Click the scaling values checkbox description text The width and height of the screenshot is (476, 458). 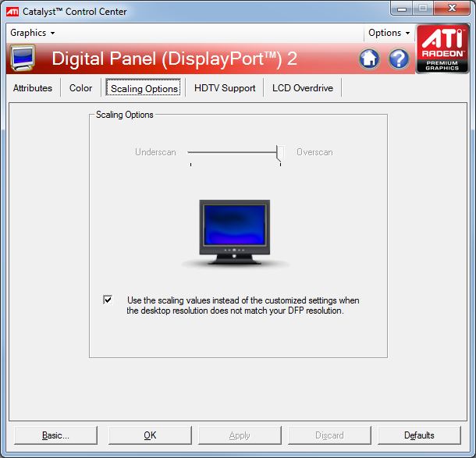pos(243,305)
